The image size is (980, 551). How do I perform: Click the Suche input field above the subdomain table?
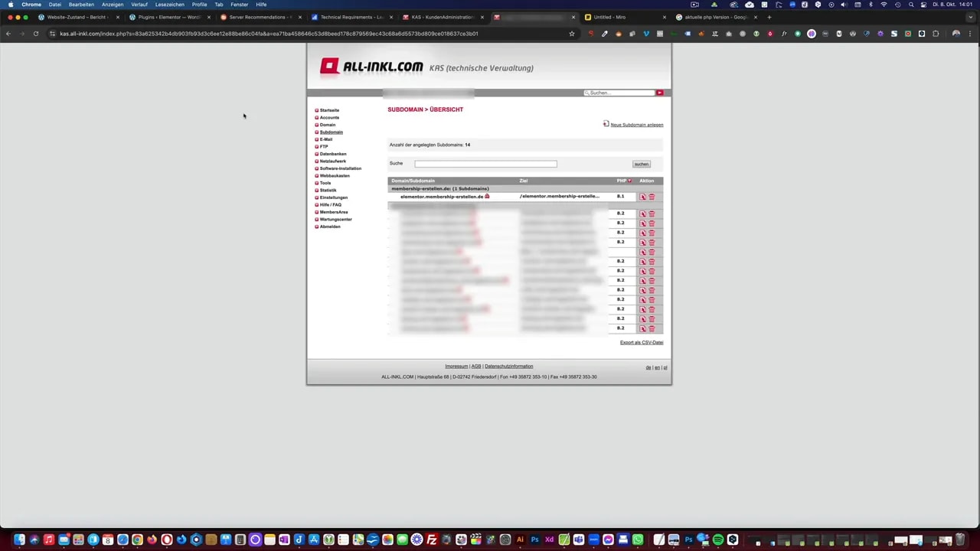point(485,163)
